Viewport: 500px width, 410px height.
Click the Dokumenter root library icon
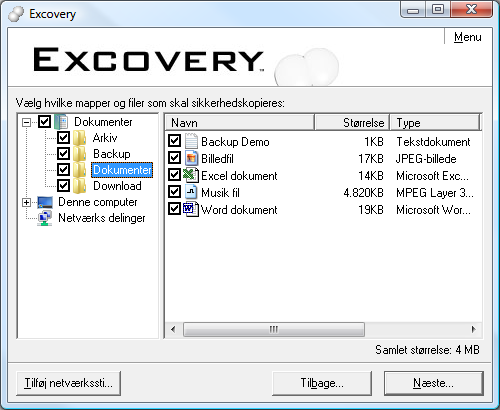tap(61, 122)
